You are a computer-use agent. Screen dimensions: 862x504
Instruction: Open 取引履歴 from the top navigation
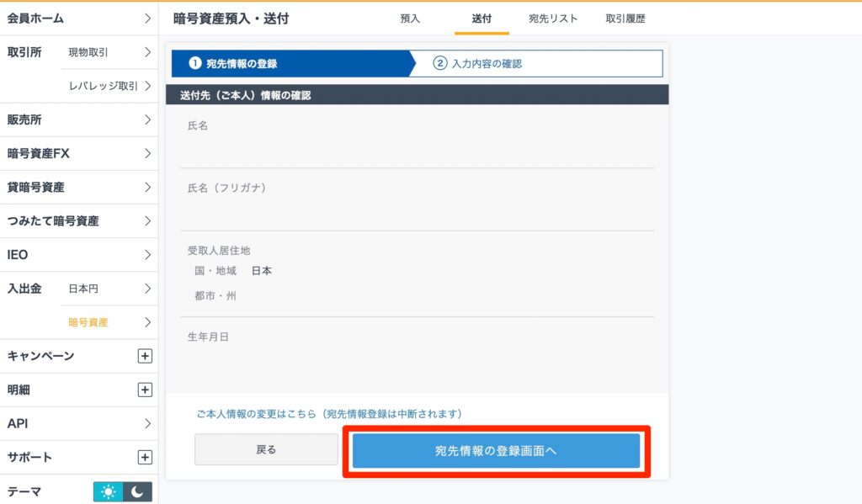[625, 19]
